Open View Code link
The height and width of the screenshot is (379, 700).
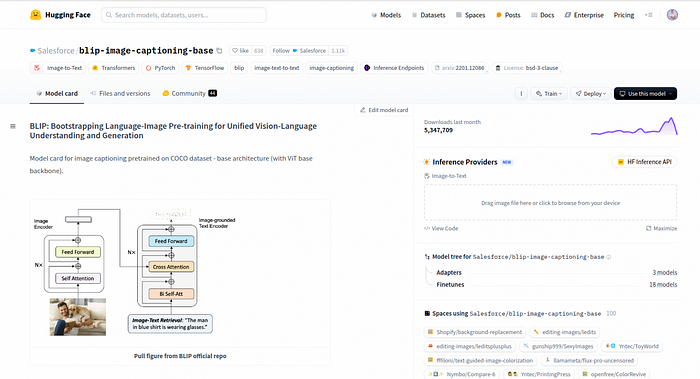(441, 229)
